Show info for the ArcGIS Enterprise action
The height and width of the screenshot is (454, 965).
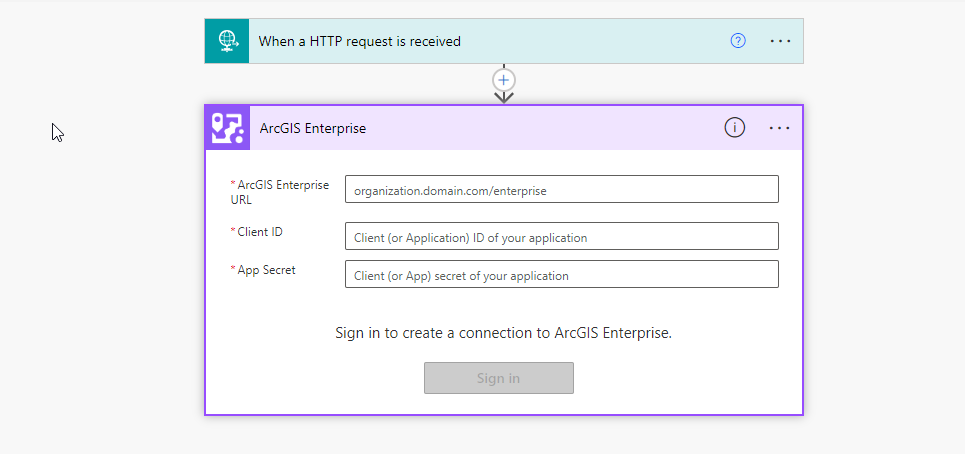(735, 128)
